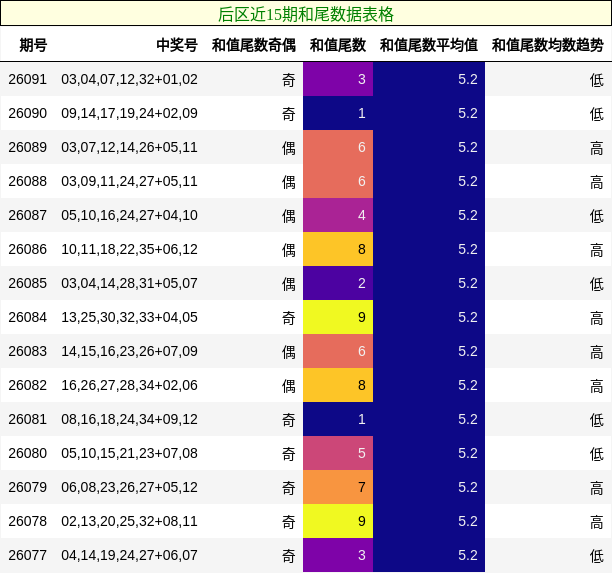
Task: Click amber tail value 8 in row 26082
Action: [x=338, y=385]
